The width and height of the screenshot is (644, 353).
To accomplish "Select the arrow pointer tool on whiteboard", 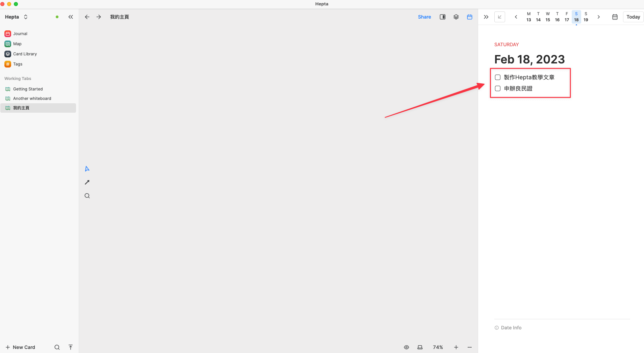I will pyautogui.click(x=87, y=169).
